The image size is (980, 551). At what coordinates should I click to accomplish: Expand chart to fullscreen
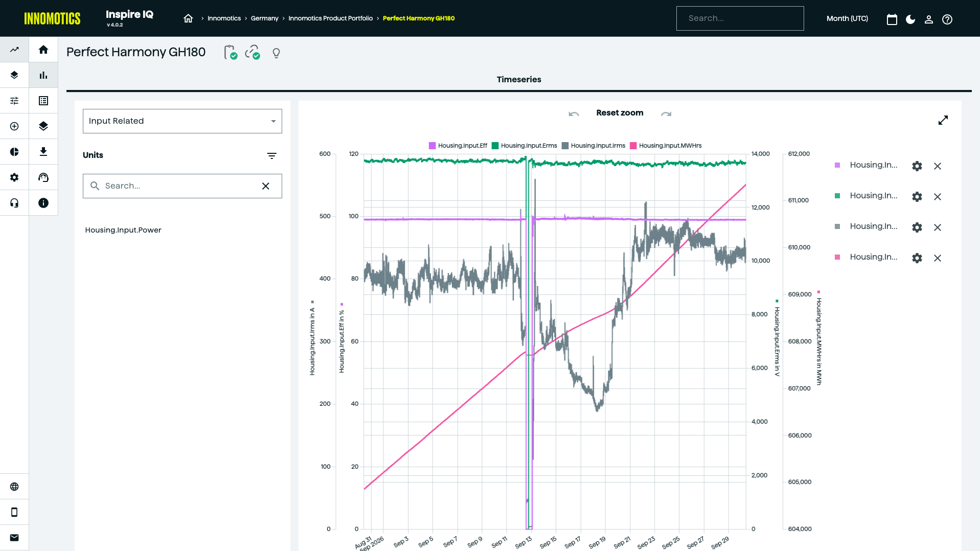pos(943,120)
